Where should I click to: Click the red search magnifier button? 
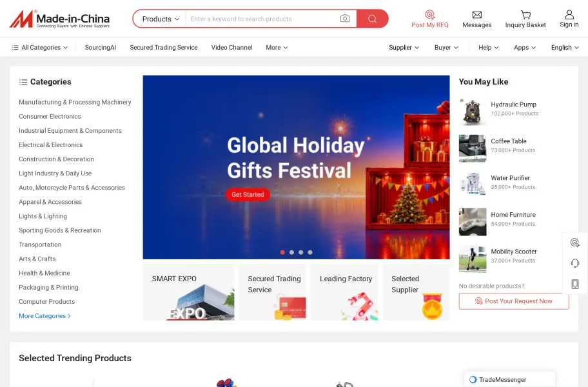coord(373,19)
